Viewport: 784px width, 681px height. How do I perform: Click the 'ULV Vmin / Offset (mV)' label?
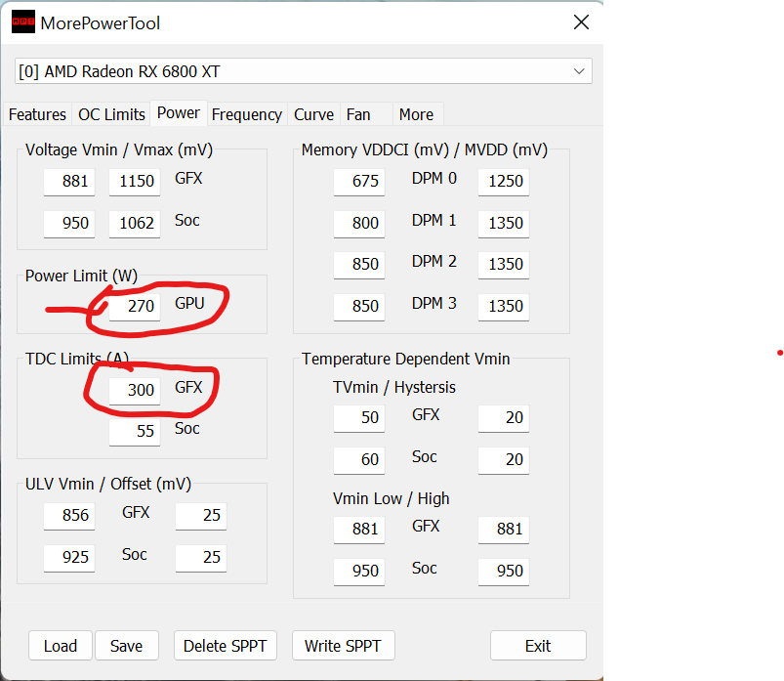[x=108, y=485]
